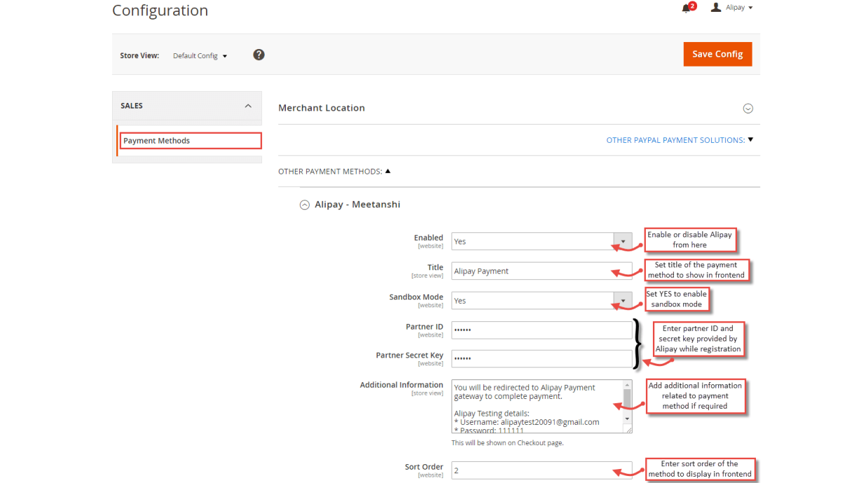Collapse the Merchant Location section circle icon

pos(748,108)
